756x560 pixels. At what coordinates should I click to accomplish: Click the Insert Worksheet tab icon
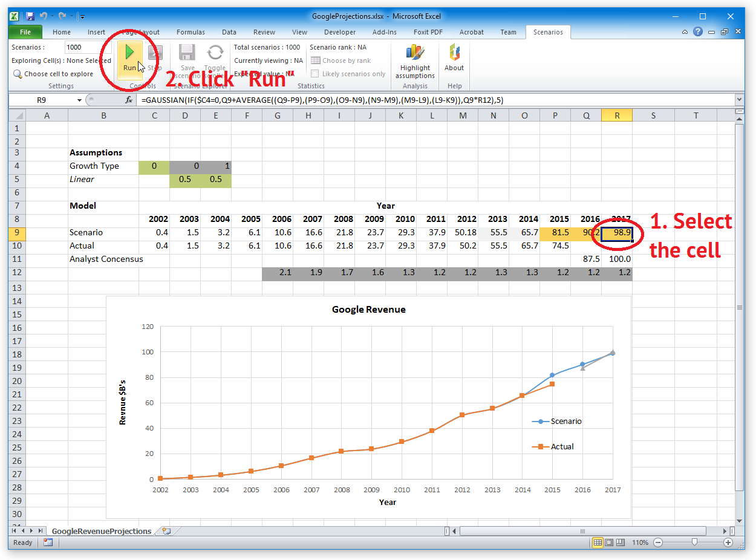(167, 531)
